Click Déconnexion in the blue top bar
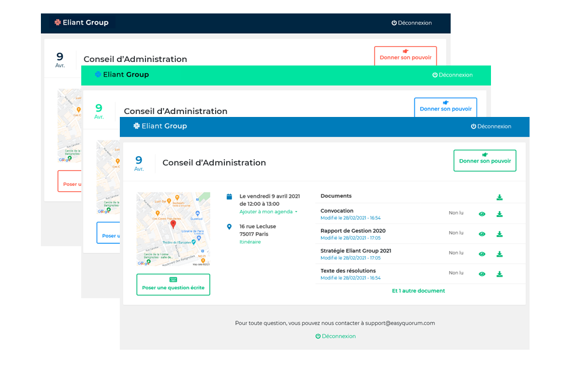The height and width of the screenshot is (376, 588). coord(491,126)
